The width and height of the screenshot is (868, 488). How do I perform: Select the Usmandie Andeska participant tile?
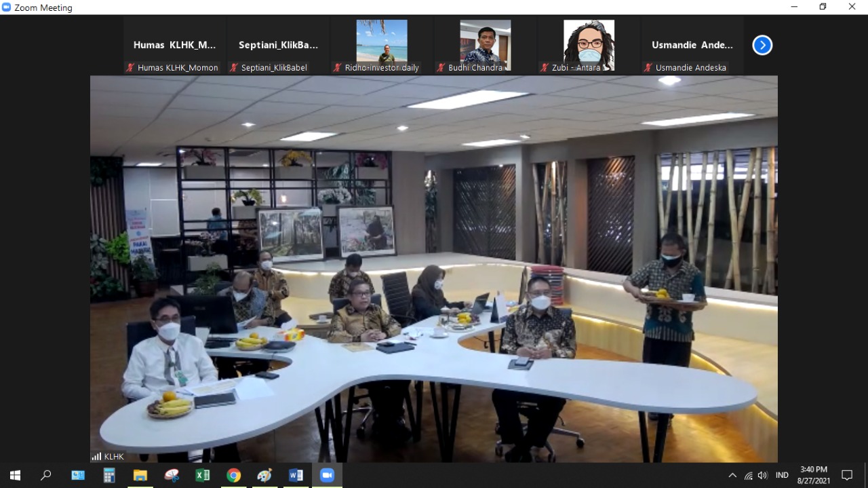(692, 45)
